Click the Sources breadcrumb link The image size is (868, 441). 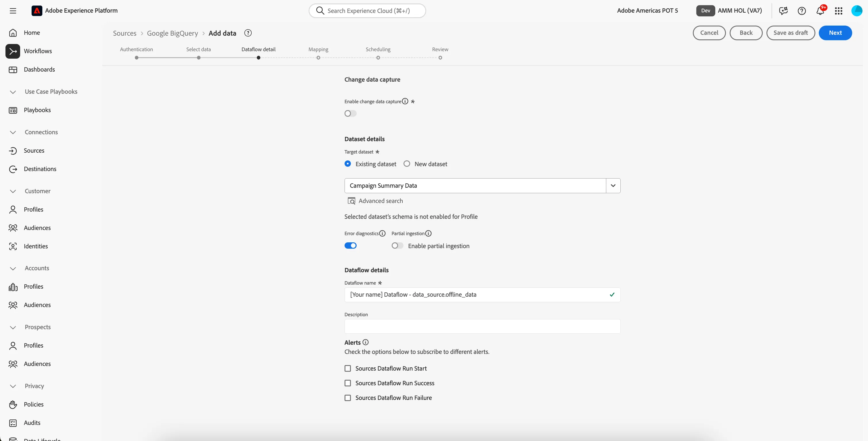point(125,33)
